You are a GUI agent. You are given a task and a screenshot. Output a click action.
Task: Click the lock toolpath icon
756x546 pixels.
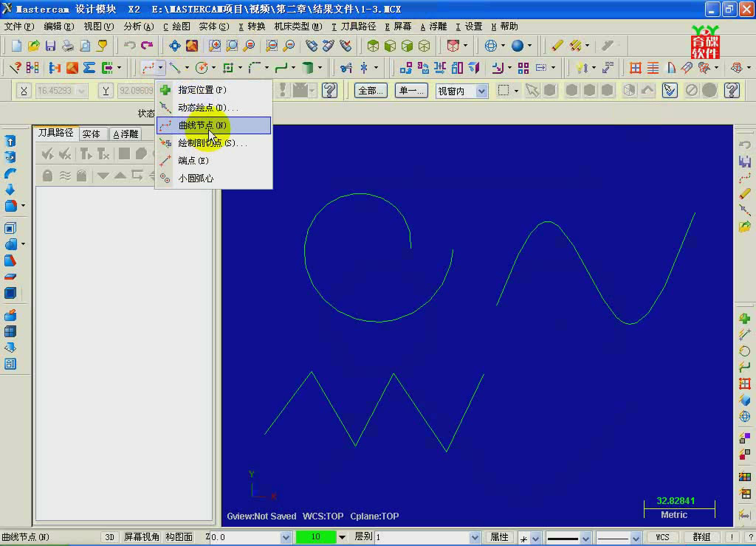[47, 176]
